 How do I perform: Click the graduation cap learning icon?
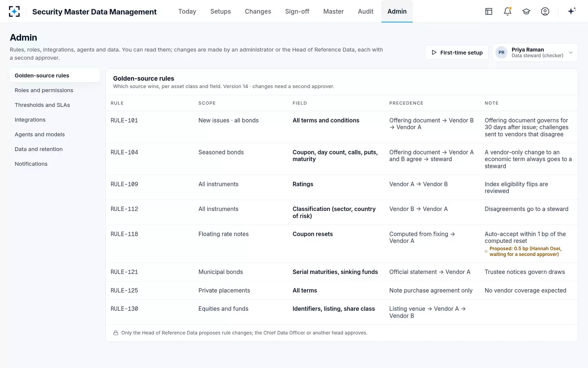pyautogui.click(x=526, y=11)
